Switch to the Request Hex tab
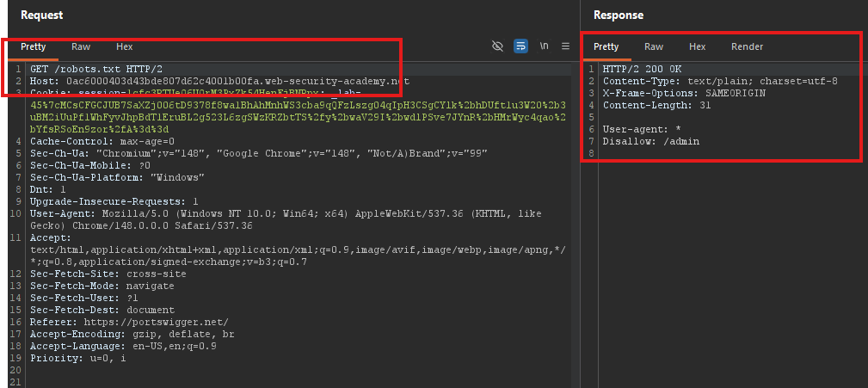 (125, 47)
